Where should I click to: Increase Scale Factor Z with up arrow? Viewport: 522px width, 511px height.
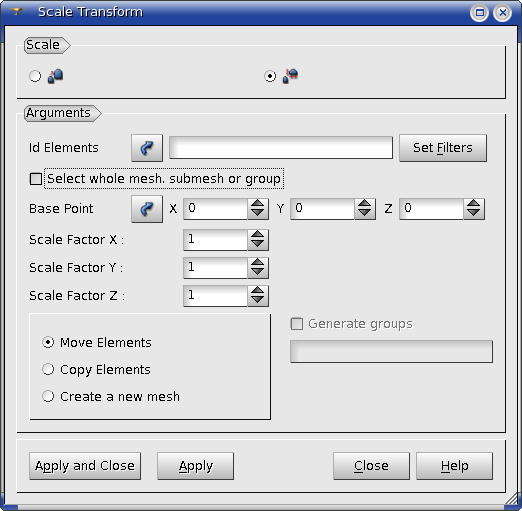257,291
